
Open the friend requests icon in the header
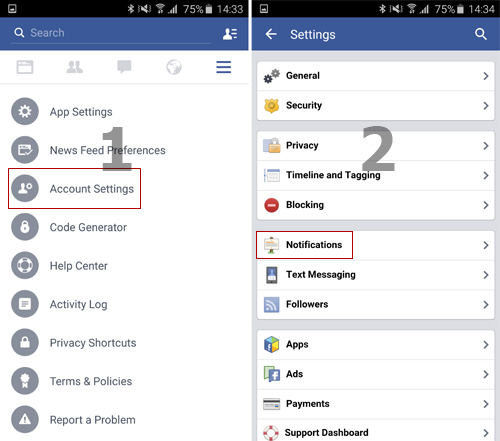pos(230,34)
